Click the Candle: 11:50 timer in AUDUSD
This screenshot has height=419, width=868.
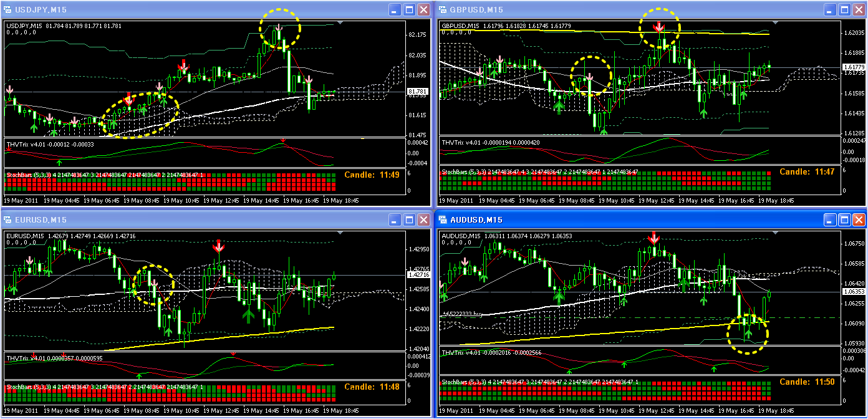[x=807, y=382]
